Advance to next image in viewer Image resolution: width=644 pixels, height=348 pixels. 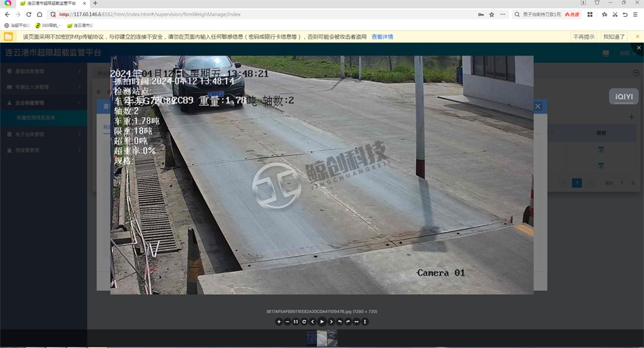click(x=332, y=322)
